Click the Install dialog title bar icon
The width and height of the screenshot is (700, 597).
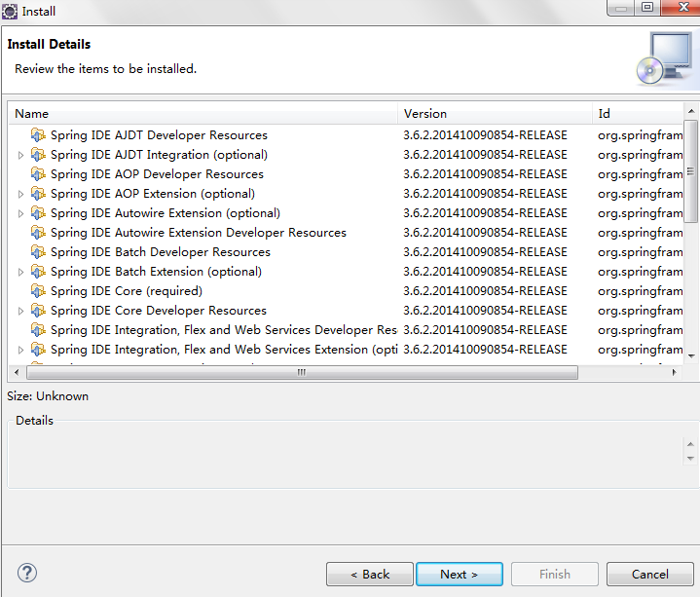(x=10, y=11)
